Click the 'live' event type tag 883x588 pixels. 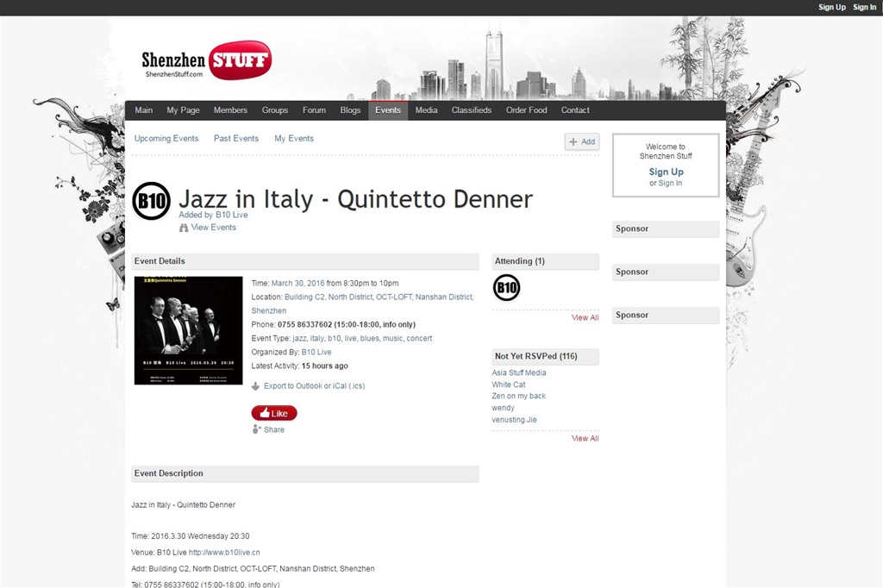pos(350,339)
